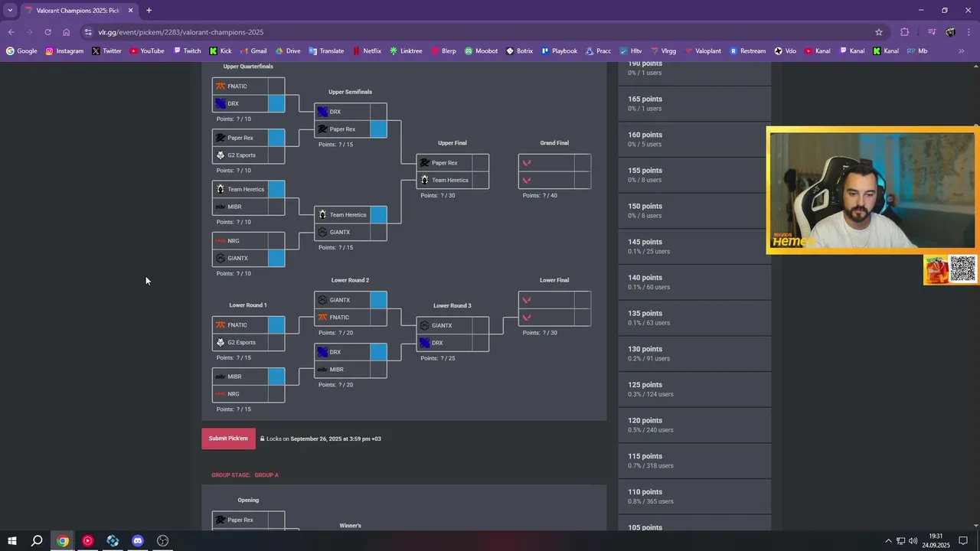
Task: Pick FNATIC's box in Upper Quarterfinals
Action: click(x=276, y=86)
